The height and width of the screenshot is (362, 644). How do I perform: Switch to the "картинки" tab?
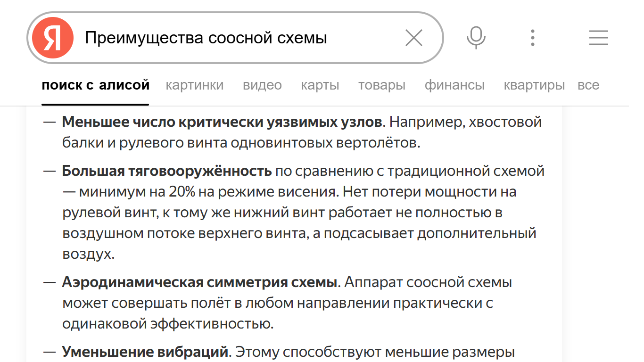tap(194, 85)
